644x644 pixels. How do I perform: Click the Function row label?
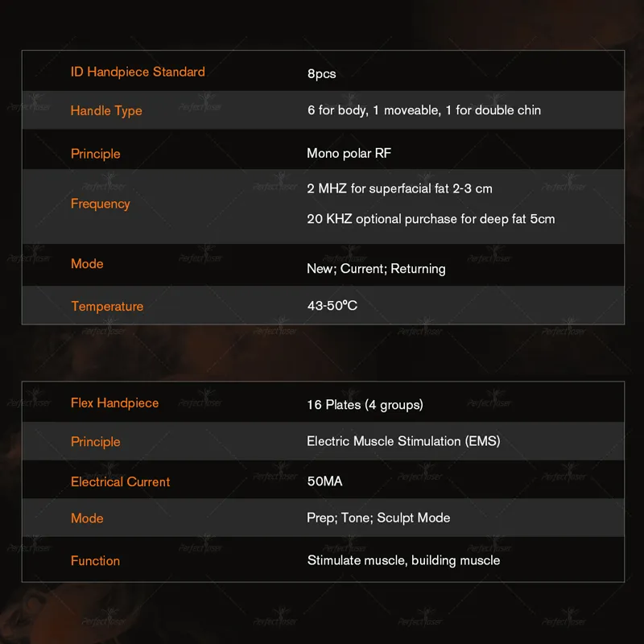[95, 561]
